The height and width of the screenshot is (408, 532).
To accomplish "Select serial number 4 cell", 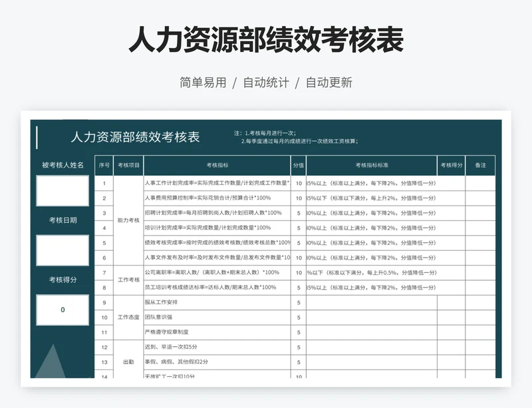I will (x=104, y=228).
